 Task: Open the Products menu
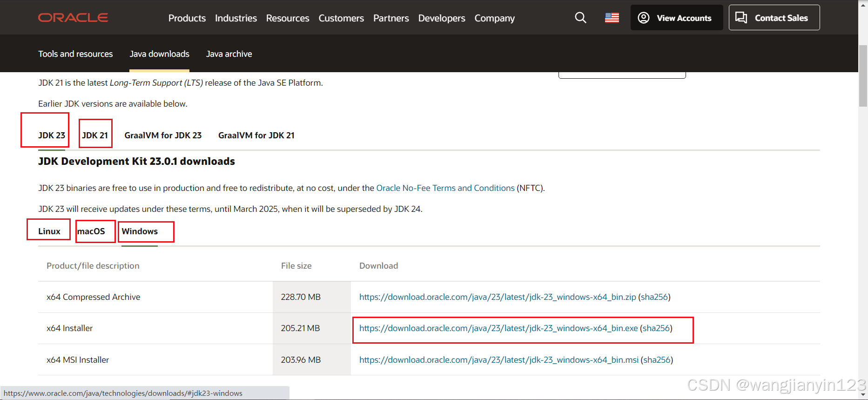pyautogui.click(x=187, y=18)
